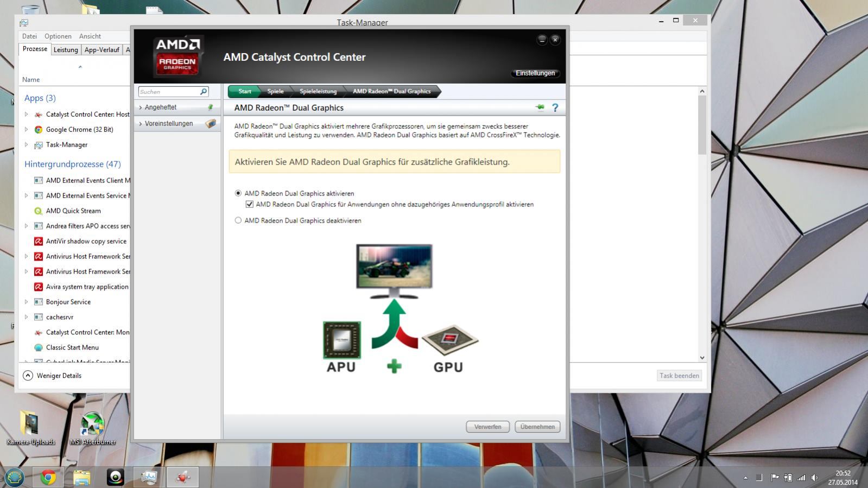
Task: Click Classic Start Menu process icon
Action: click(x=39, y=348)
